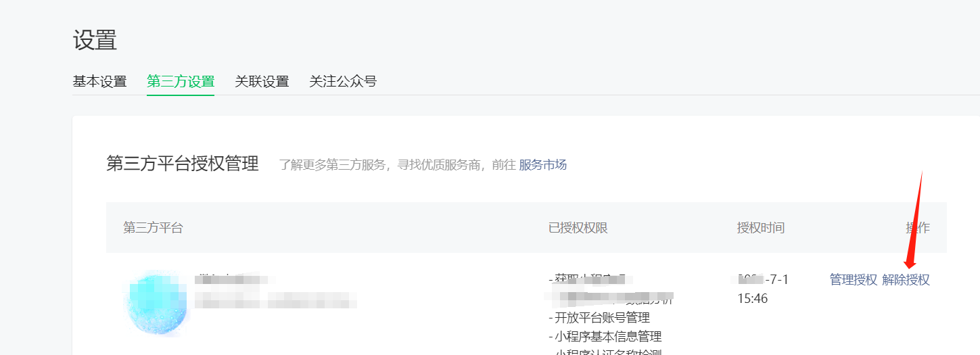Switch to the 基本设置 tab
The width and height of the screenshot is (980, 355).
click(x=99, y=82)
